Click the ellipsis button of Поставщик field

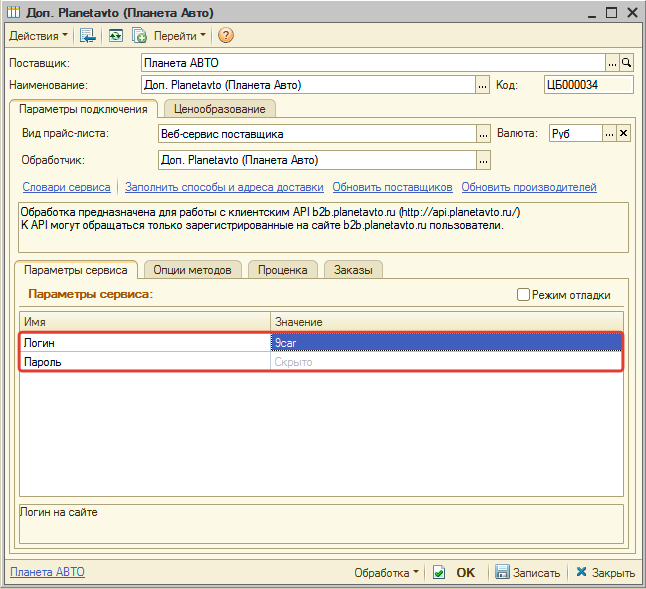pyautogui.click(x=612, y=63)
